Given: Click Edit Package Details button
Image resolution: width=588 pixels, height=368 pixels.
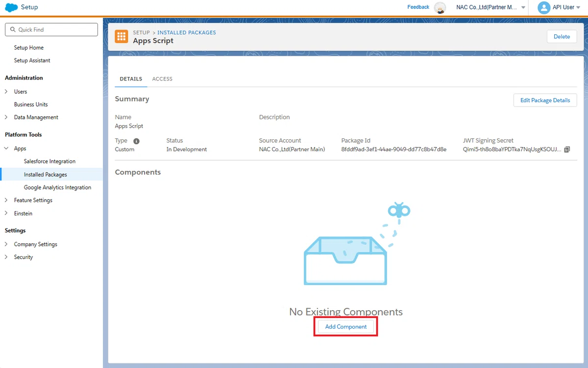Looking at the screenshot, I should (545, 100).
